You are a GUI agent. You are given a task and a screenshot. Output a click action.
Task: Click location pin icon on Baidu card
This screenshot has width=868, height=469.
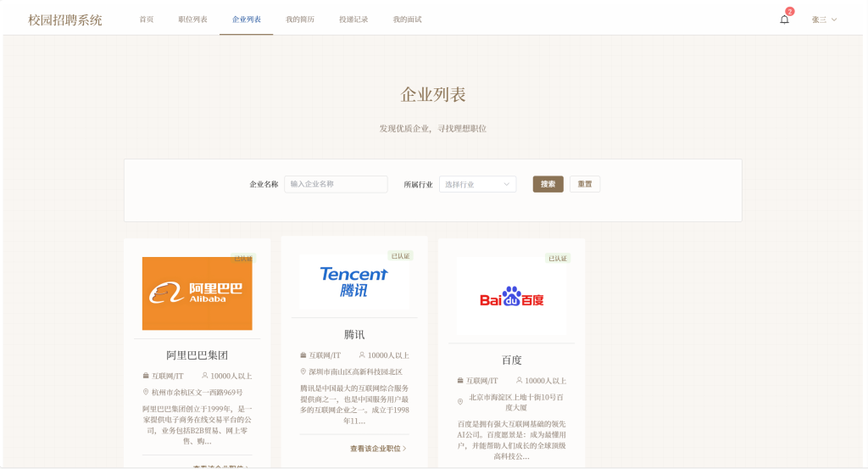pos(460,402)
